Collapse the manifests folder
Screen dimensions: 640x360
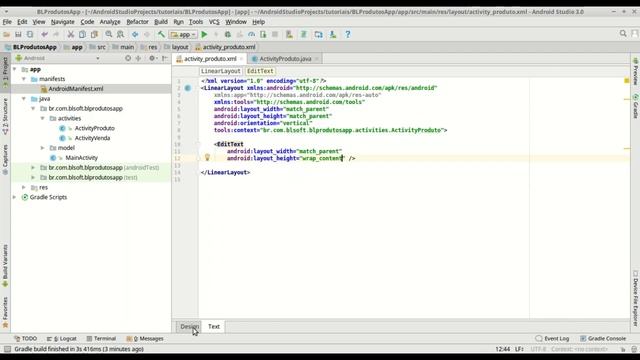[24, 79]
